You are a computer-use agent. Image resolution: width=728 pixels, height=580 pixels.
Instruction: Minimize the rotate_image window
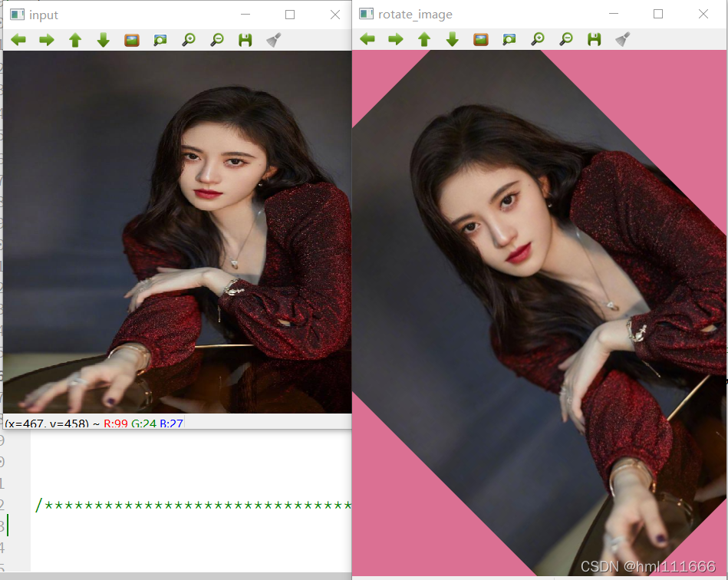click(x=614, y=14)
